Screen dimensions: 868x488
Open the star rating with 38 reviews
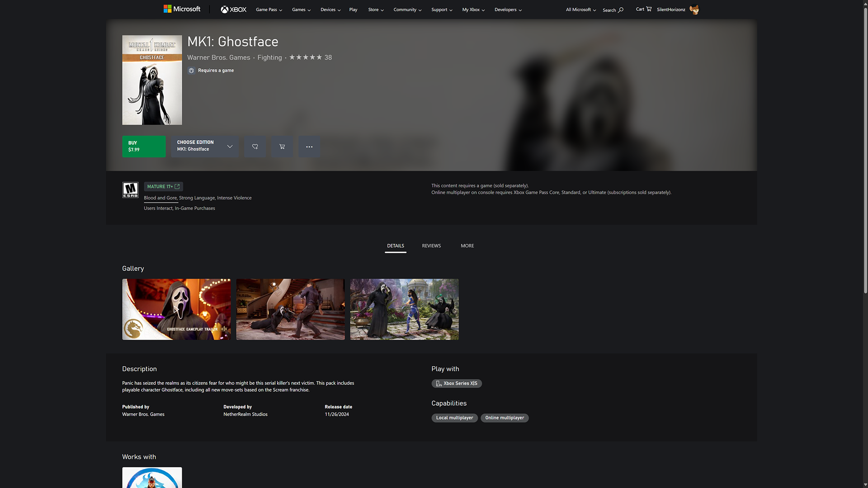(x=311, y=57)
